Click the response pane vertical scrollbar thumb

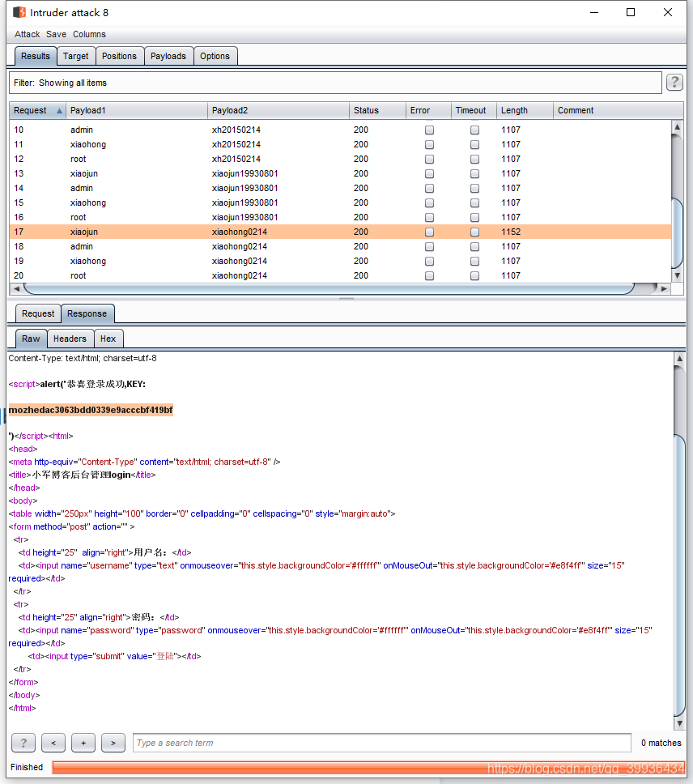(x=679, y=575)
